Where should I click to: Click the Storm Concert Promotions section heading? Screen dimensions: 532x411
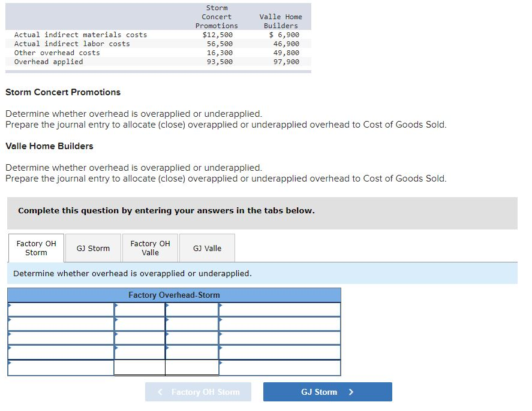pos(63,92)
